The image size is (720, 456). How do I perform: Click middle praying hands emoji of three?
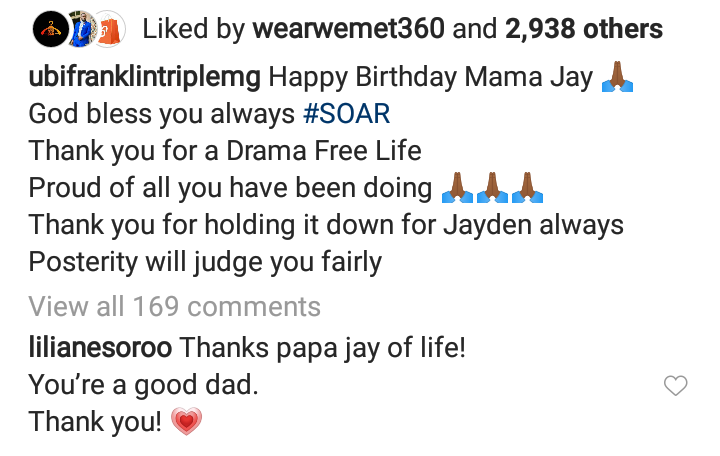point(492,188)
